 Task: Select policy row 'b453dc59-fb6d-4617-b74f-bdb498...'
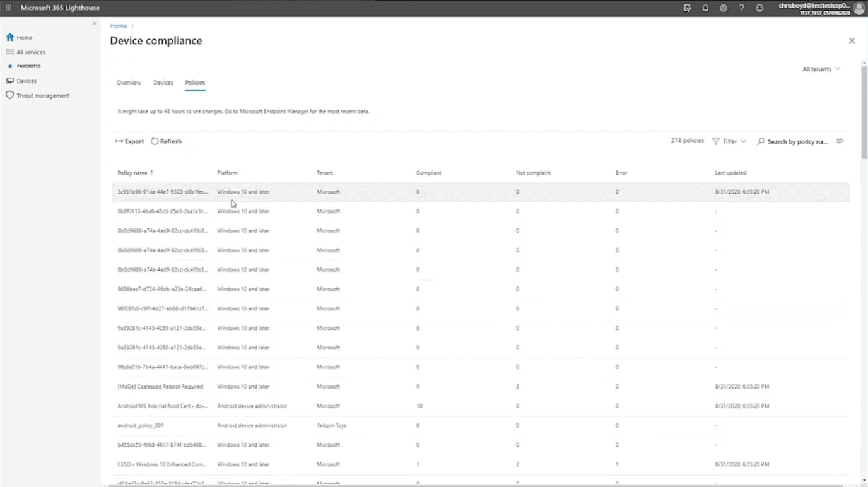(x=481, y=445)
